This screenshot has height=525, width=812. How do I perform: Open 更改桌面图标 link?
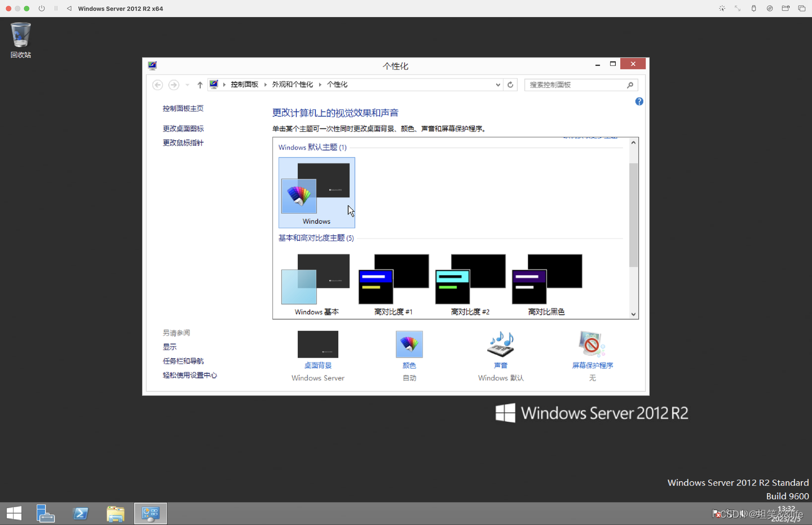pos(183,129)
